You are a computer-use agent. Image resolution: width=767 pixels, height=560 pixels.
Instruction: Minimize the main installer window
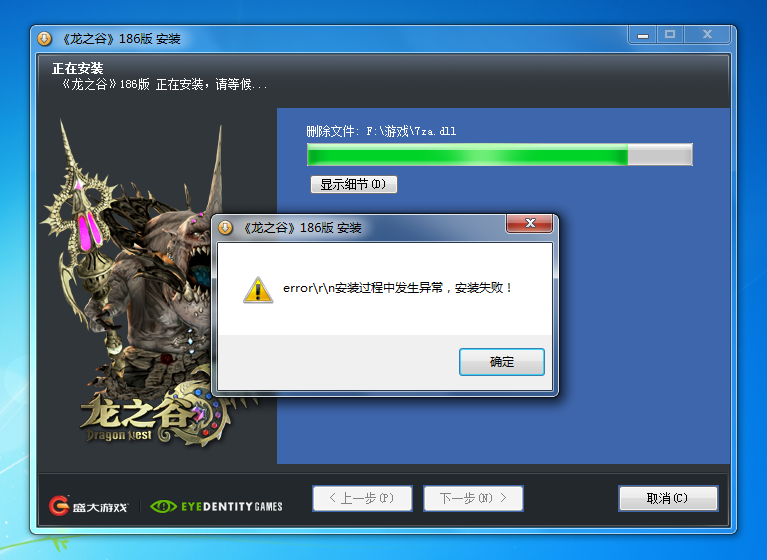click(644, 35)
